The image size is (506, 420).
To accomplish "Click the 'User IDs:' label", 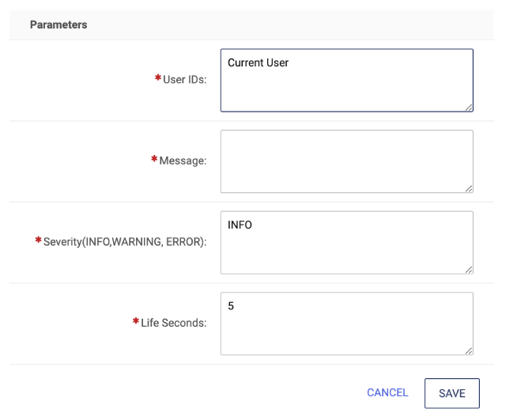I will pos(184,79).
